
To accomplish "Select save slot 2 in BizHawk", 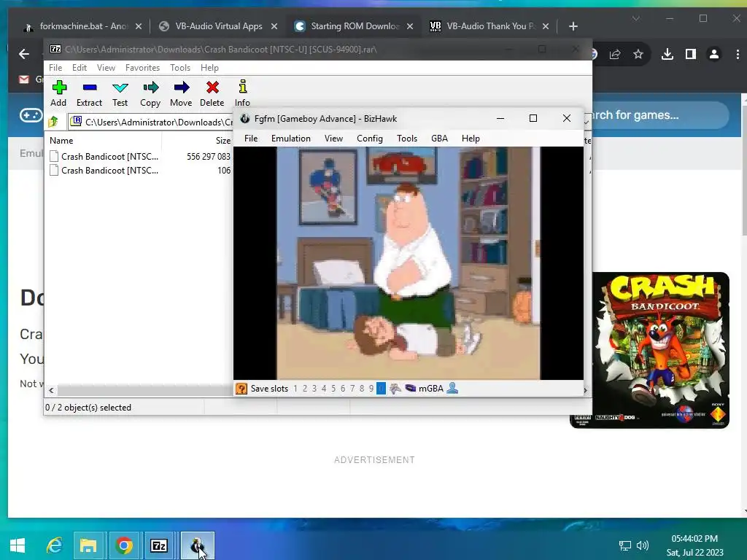I will point(305,389).
